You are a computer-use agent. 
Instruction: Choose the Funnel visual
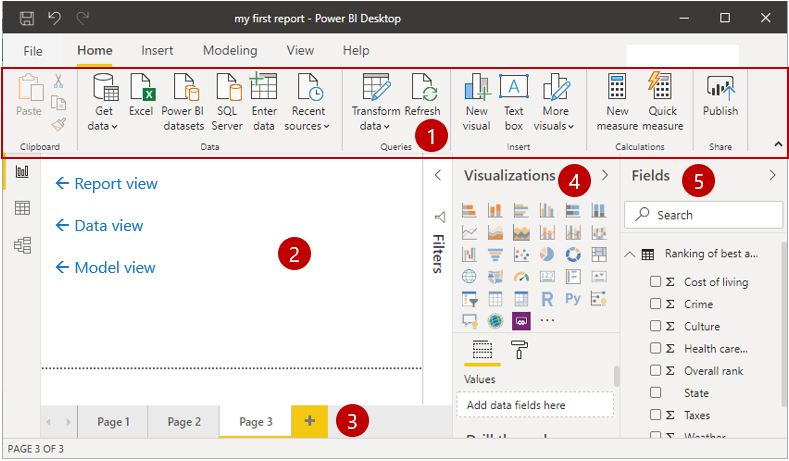coord(495,255)
